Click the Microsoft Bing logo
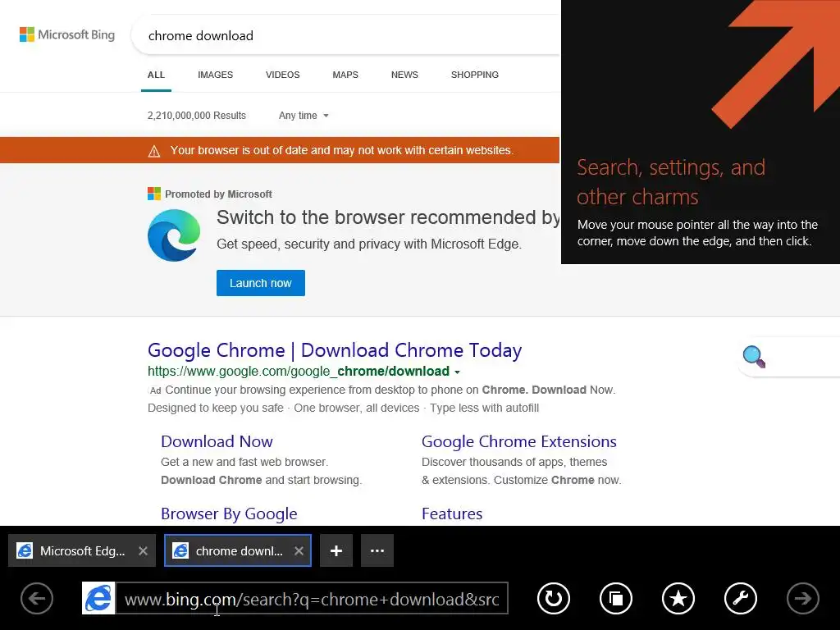 coord(67,34)
